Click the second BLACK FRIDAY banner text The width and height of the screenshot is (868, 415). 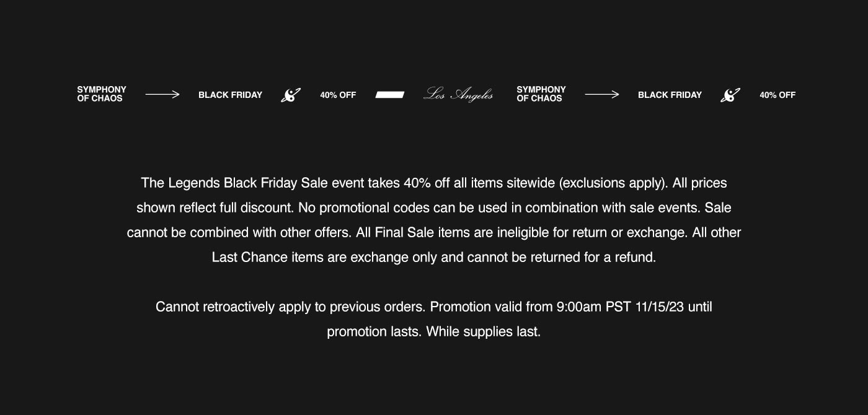pos(670,95)
